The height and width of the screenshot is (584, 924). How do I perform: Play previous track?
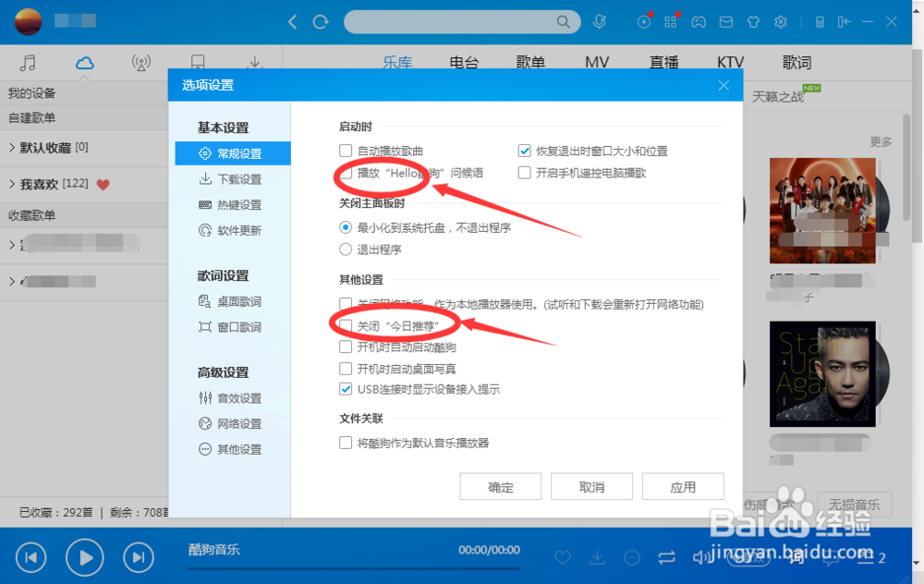(x=31, y=557)
